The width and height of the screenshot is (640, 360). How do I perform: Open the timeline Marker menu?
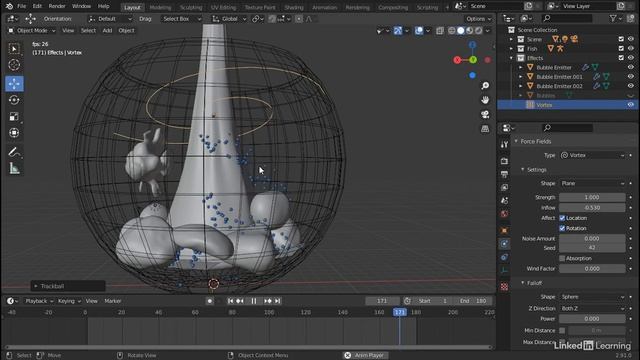[113, 301]
